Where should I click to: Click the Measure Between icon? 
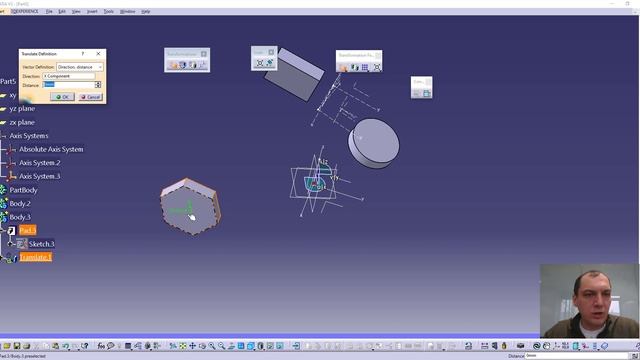point(484,346)
